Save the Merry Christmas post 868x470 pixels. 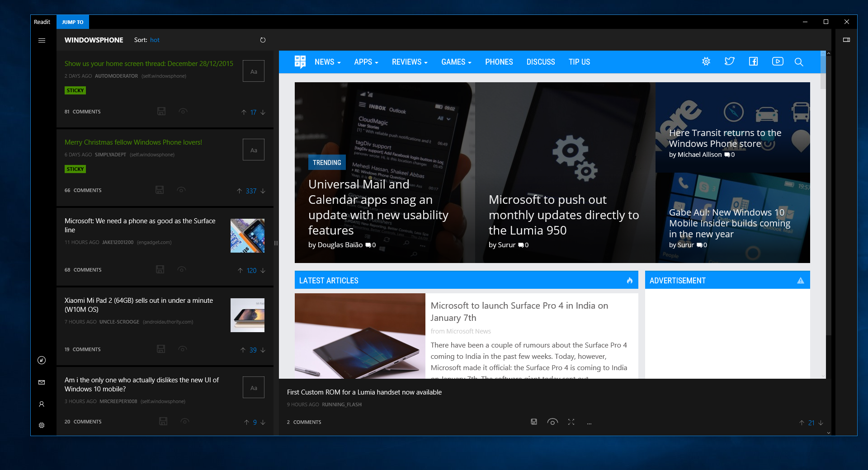(160, 190)
